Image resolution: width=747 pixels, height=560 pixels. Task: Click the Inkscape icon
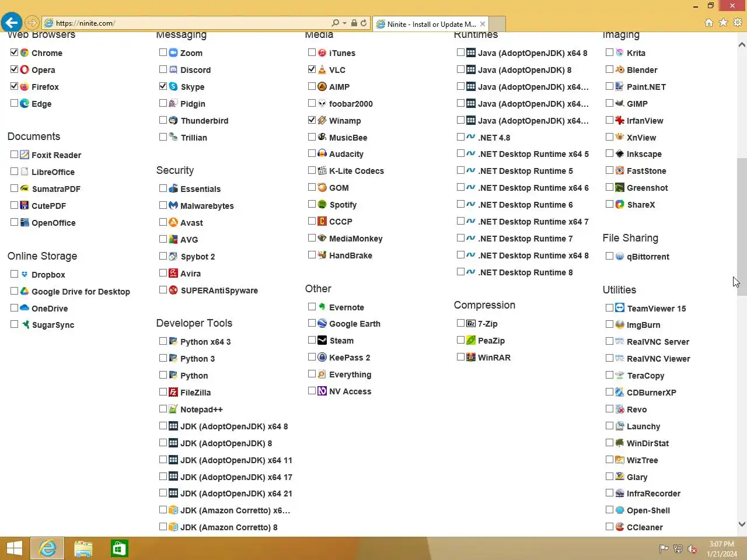pyautogui.click(x=620, y=153)
